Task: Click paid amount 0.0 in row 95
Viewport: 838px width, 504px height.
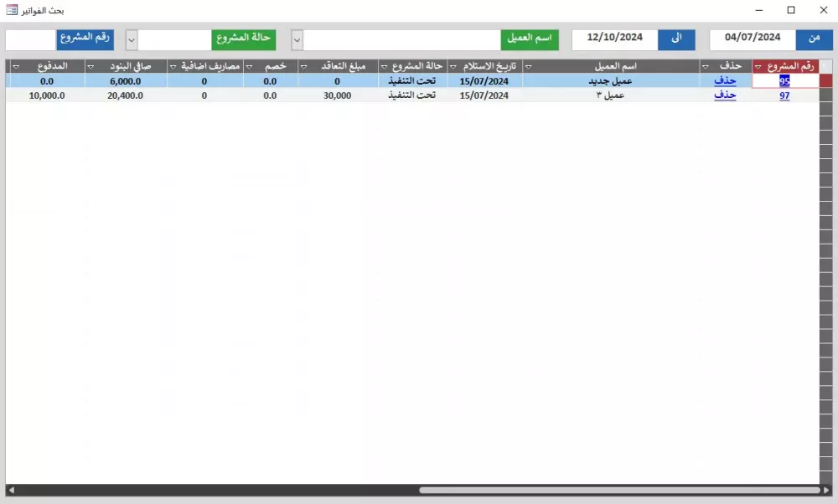Action: [47, 81]
